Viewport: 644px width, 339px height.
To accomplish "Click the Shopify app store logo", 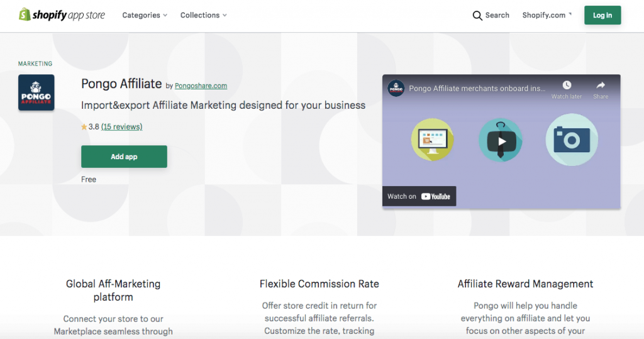I will 62,15.
